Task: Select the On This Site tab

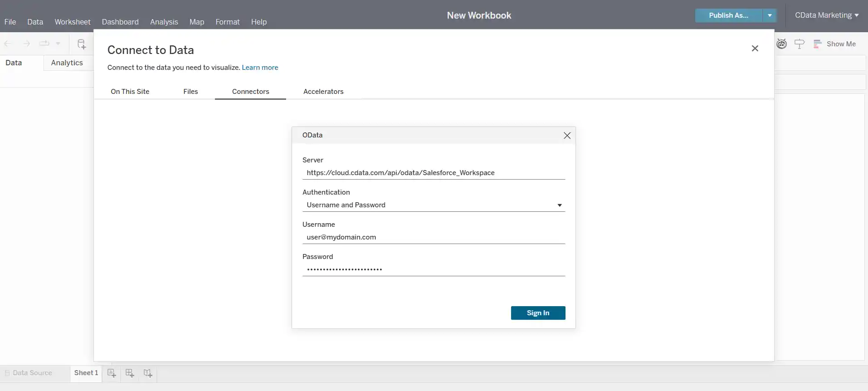Action: [x=130, y=92]
